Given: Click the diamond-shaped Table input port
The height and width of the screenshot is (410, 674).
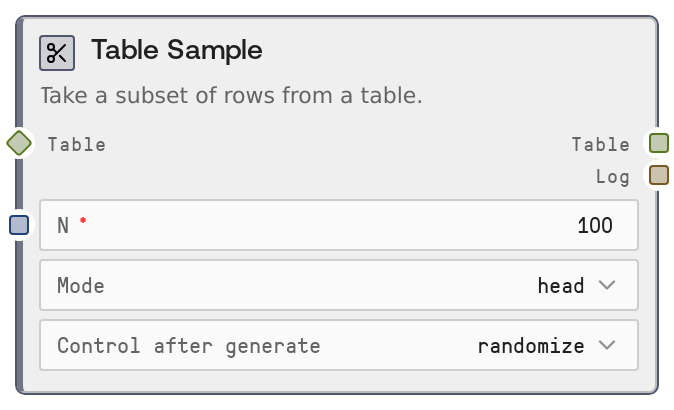Looking at the screenshot, I should pos(19,143).
